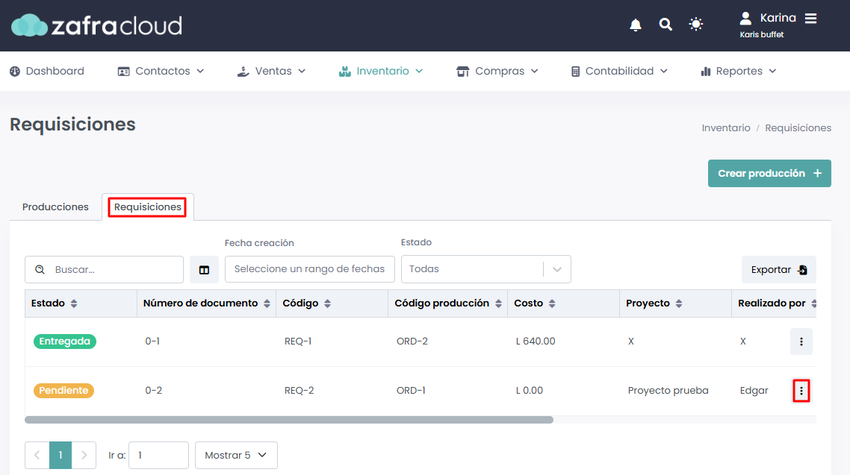Open the actions menu for REQ-1 row
Viewport: 850px width, 475px height.
click(801, 342)
